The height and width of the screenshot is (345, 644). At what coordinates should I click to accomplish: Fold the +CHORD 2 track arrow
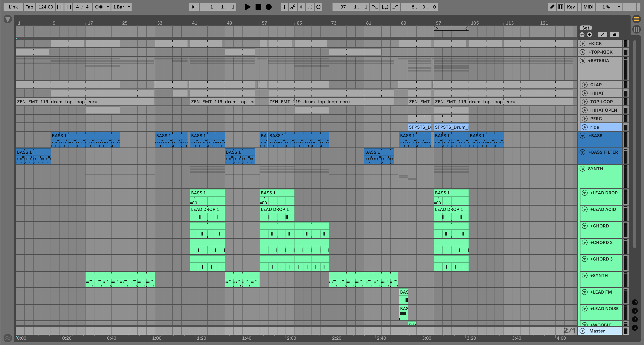(x=584, y=242)
